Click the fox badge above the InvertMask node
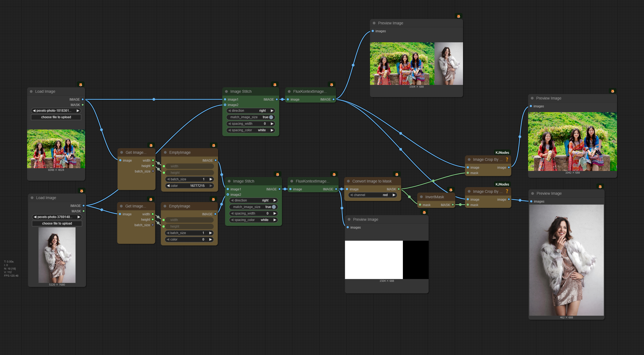 451,190
